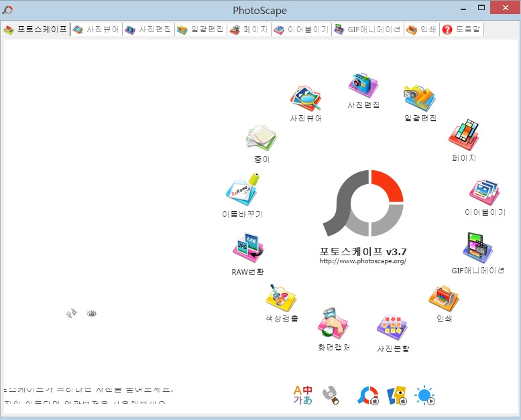The image size is (521, 420).
Task: Switch to the 포토스케이프 tab
Action: [36, 29]
